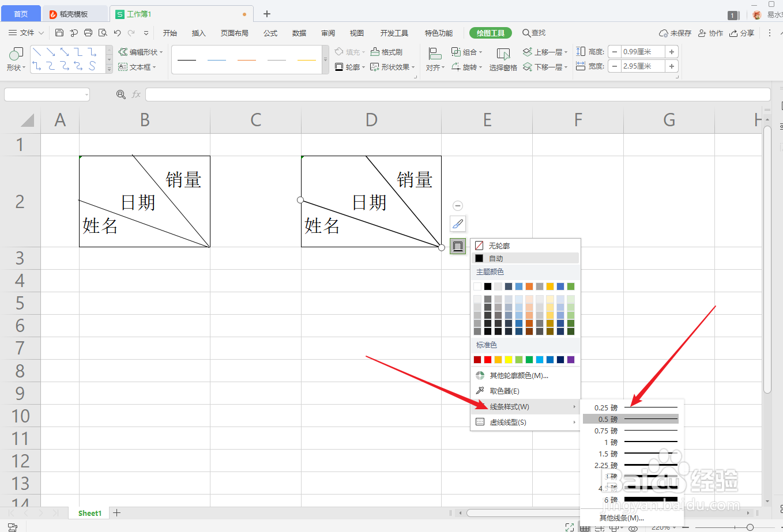The height and width of the screenshot is (532, 783).
Task: Click the Print icon in quick toolbar
Action: [88, 33]
